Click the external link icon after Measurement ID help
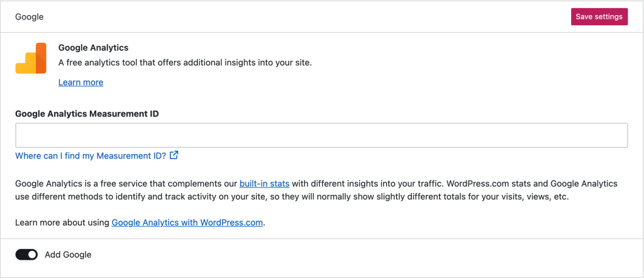The height and width of the screenshot is (278, 644). [174, 155]
